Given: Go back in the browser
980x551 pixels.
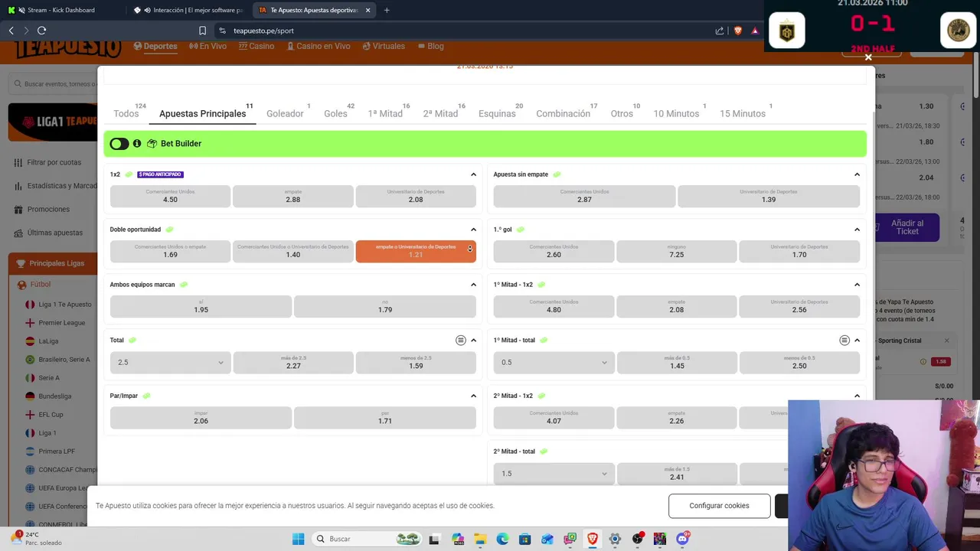Looking at the screenshot, I should tap(11, 31).
